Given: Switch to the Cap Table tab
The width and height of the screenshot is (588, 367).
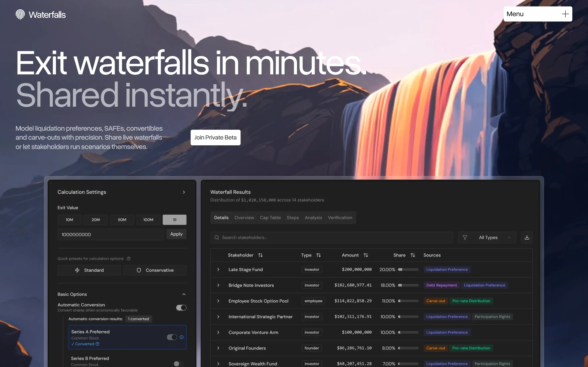Looking at the screenshot, I should click(x=270, y=217).
